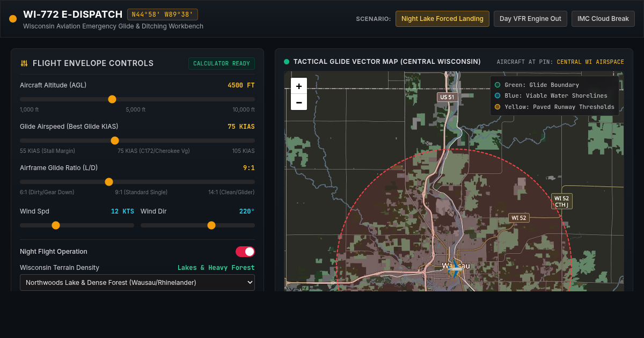Click the 75 KIAS (C172/Cherokee Vg) label

pos(153,151)
